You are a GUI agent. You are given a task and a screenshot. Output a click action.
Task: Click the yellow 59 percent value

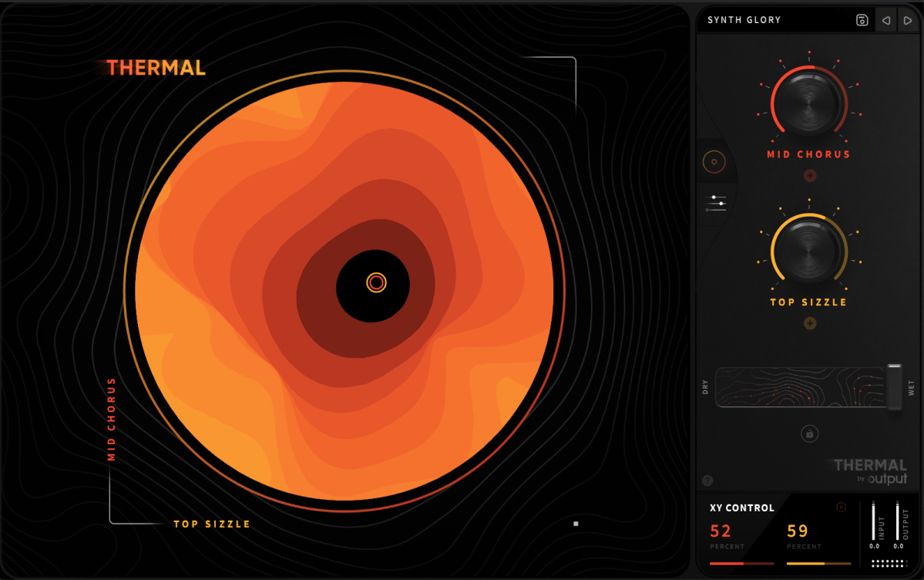798,531
